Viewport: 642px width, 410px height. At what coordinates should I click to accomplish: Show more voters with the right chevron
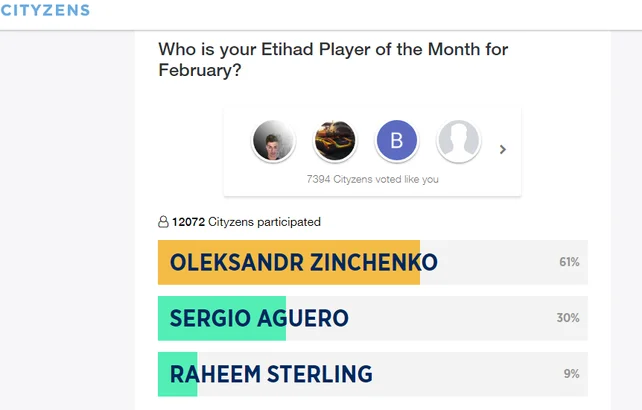click(x=503, y=150)
